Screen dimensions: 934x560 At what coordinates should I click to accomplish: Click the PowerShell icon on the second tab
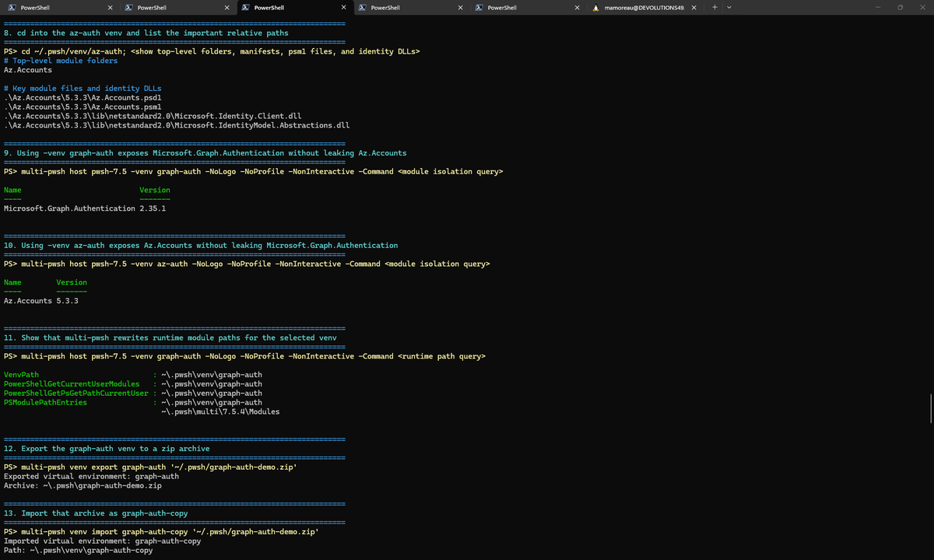(128, 7)
